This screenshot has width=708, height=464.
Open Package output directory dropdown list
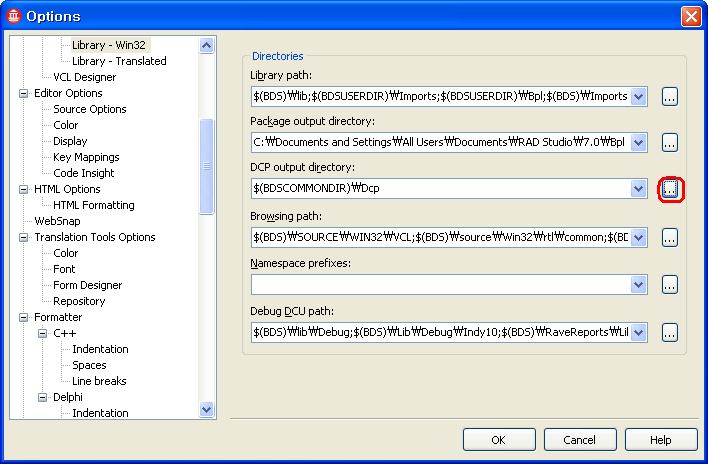click(x=638, y=143)
